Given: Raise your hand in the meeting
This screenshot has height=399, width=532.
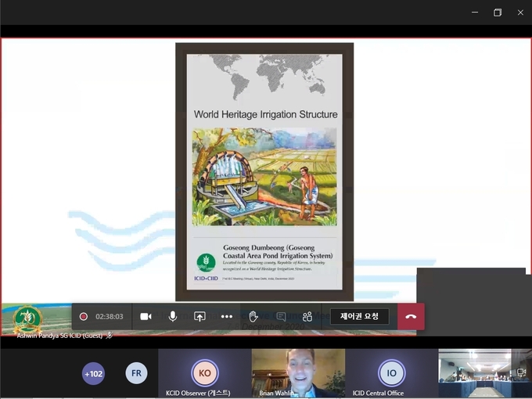Looking at the screenshot, I should point(253,317).
